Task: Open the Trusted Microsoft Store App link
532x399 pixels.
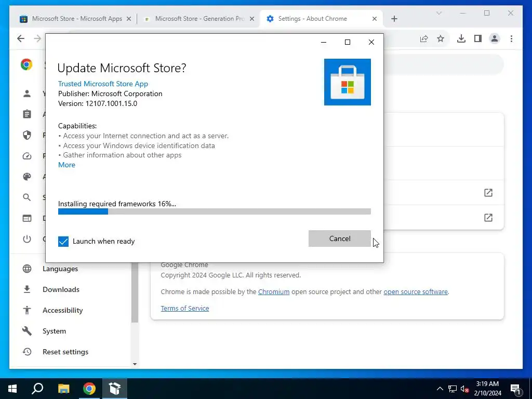Action: (x=103, y=84)
